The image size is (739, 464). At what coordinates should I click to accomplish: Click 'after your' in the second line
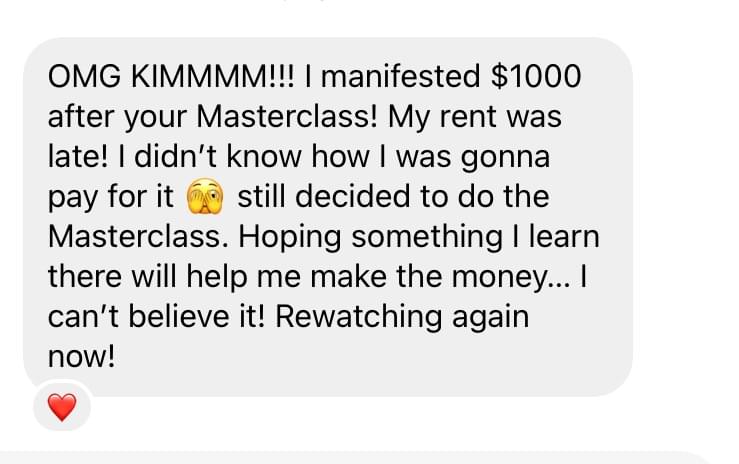pyautogui.click(x=117, y=117)
